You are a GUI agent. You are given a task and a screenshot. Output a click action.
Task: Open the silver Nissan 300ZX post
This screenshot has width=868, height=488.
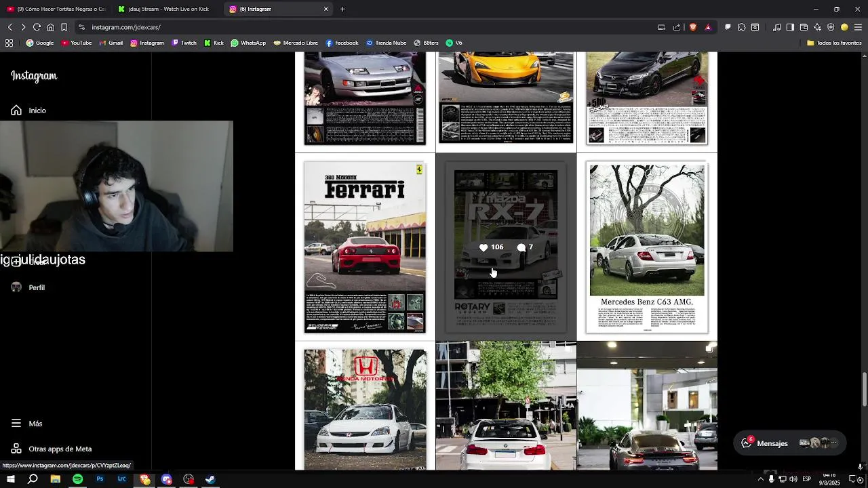[x=365, y=102]
